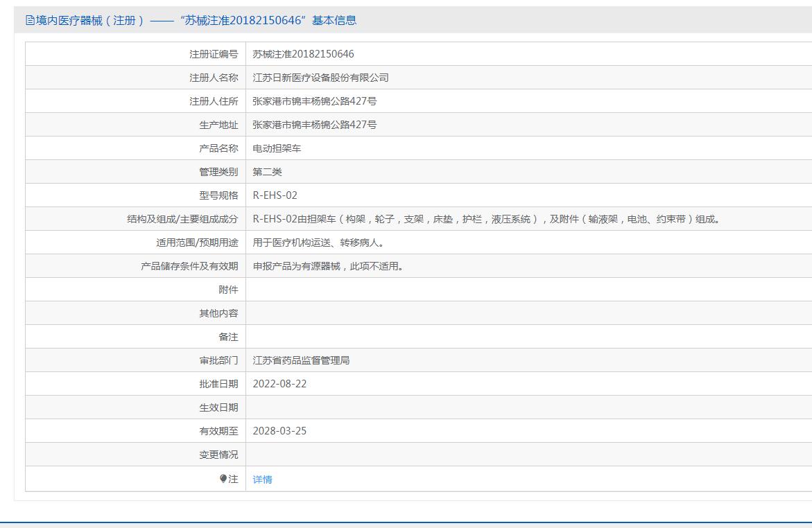The image size is (812, 528).
Task: Click the label 有效期至
Action: point(218,431)
